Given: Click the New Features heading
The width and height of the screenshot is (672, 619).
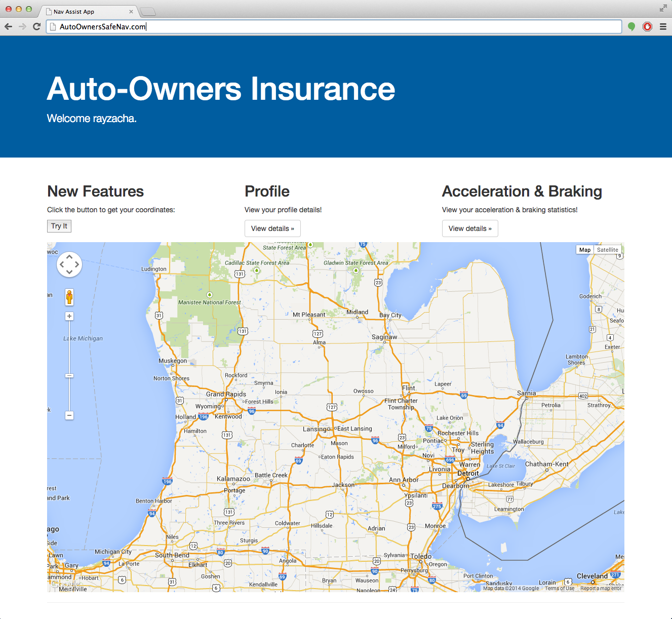Looking at the screenshot, I should click(95, 191).
